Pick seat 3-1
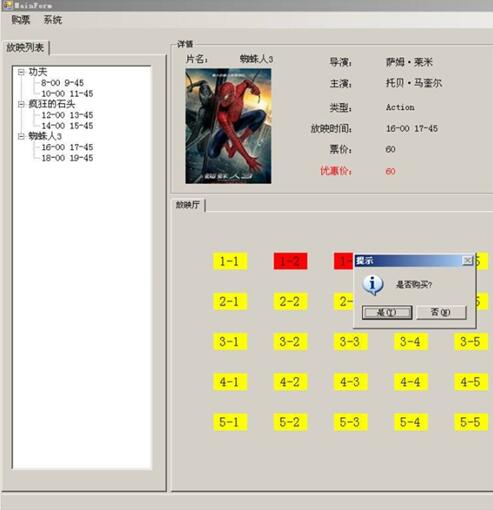493x510 pixels. [x=230, y=342]
